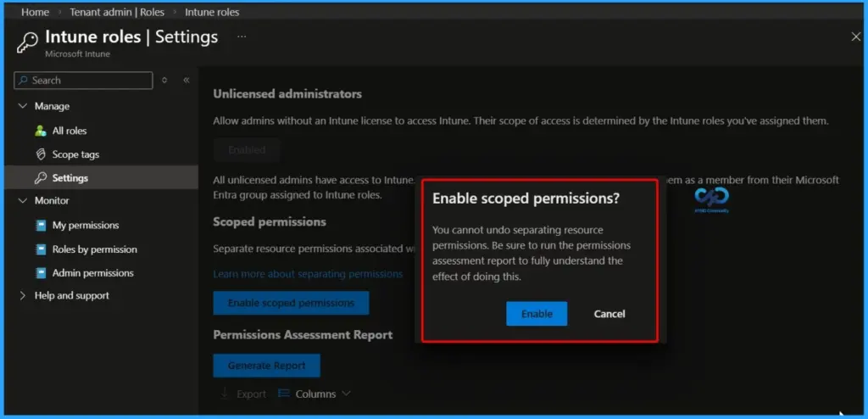Click the large key icon in header

click(27, 42)
